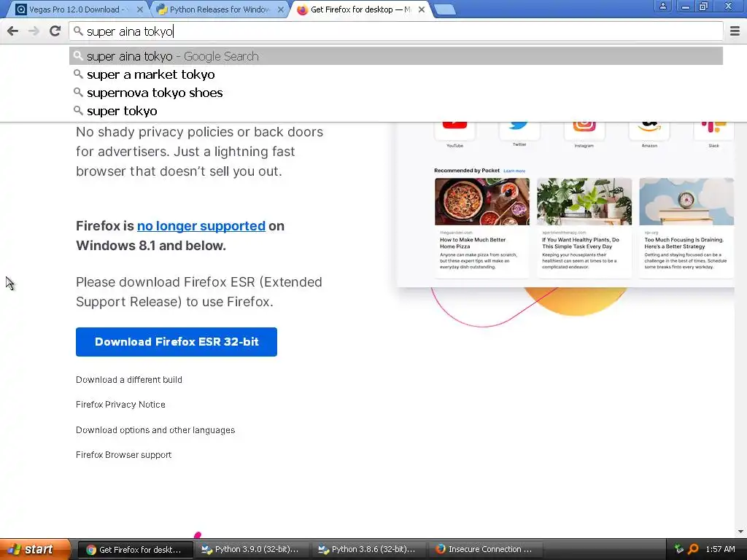
Task: Click the 1:57 AM system clock
Action: pos(720,549)
